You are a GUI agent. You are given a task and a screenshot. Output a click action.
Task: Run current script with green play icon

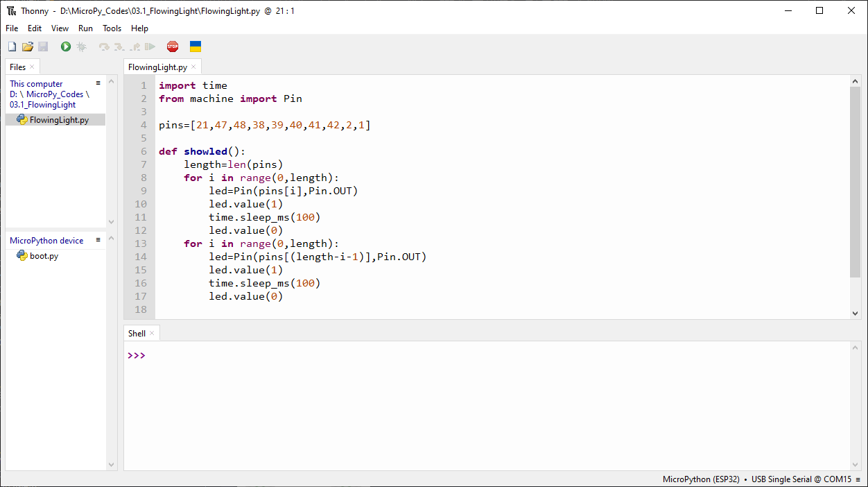66,46
